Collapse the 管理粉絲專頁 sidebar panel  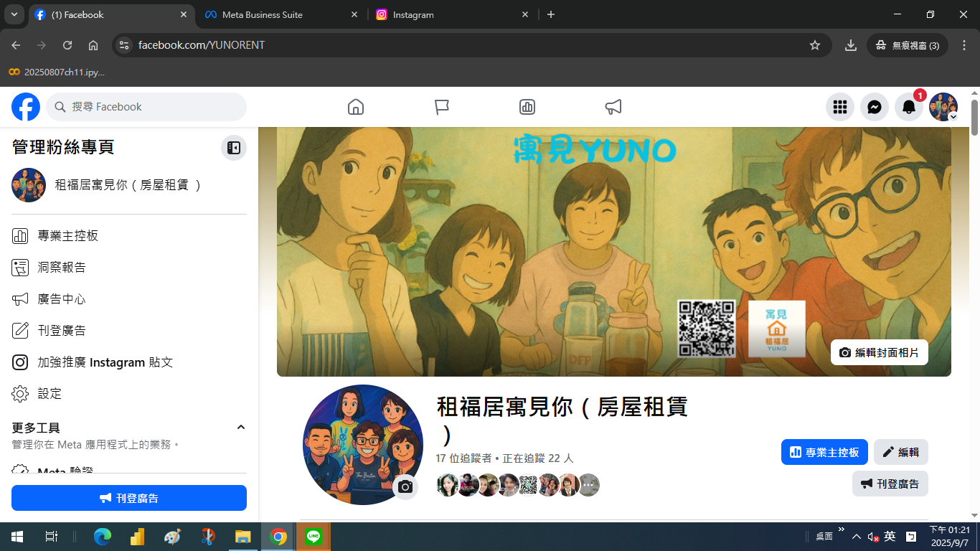233,148
